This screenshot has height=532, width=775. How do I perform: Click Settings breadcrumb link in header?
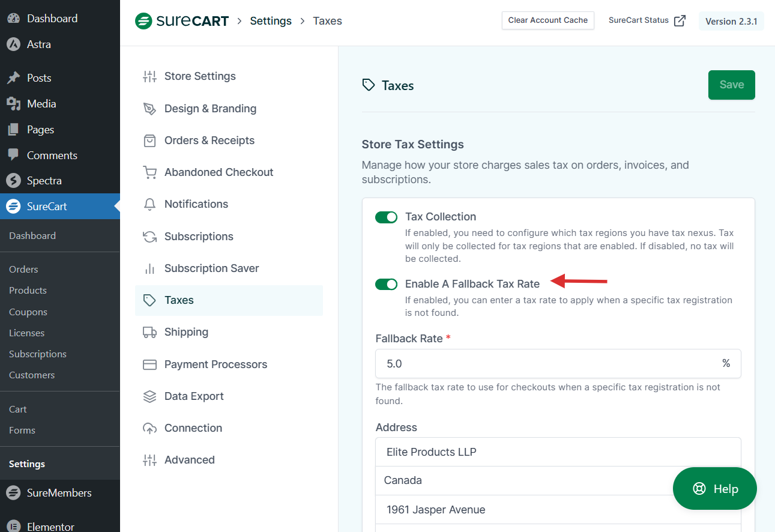(x=271, y=21)
